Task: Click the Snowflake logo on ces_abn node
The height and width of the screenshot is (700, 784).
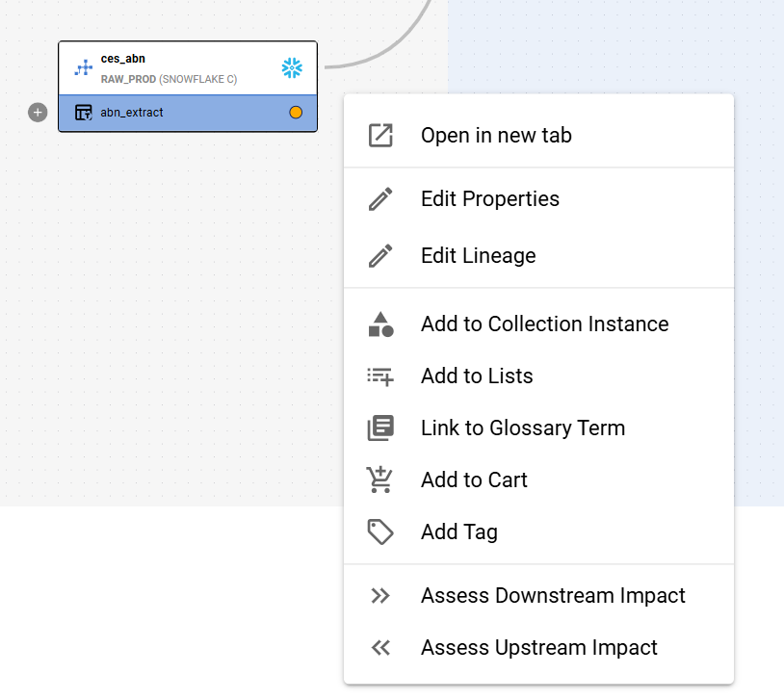Action: tap(291, 68)
